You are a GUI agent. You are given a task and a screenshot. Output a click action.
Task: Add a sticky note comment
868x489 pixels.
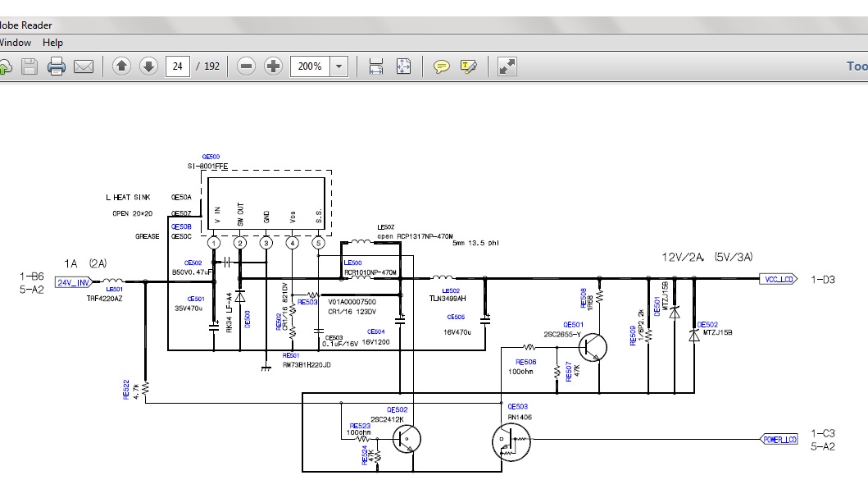442,66
